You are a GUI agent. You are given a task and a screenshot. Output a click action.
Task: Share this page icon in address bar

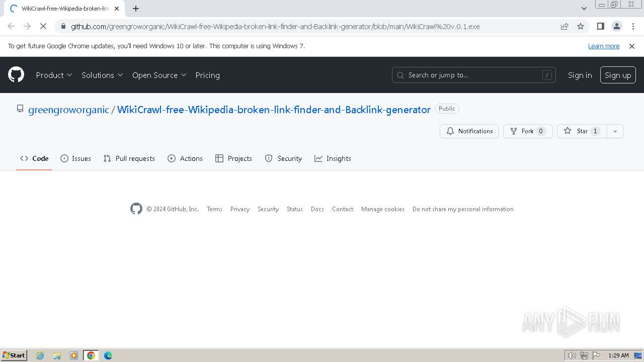pyautogui.click(x=565, y=26)
